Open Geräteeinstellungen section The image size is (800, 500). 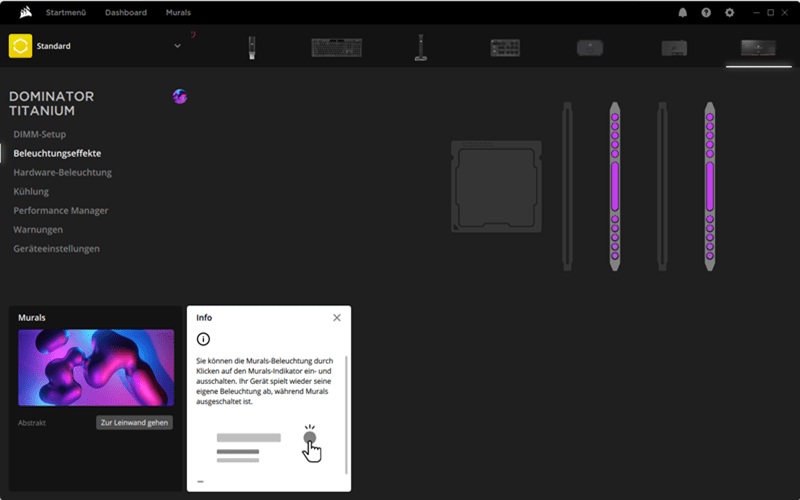tap(57, 248)
